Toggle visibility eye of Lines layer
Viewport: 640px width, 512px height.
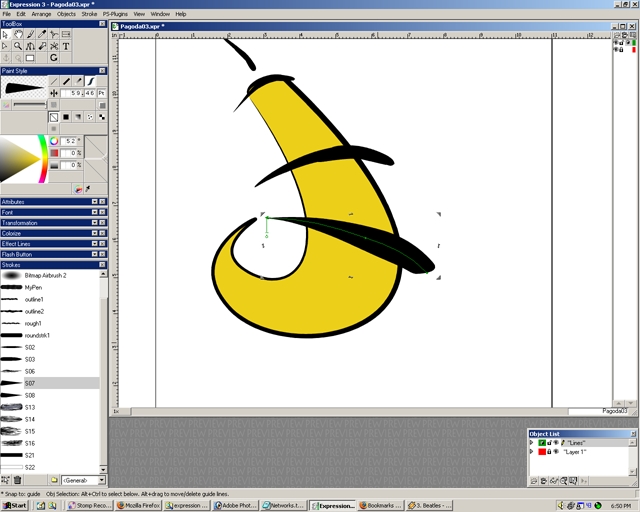pos(556,443)
